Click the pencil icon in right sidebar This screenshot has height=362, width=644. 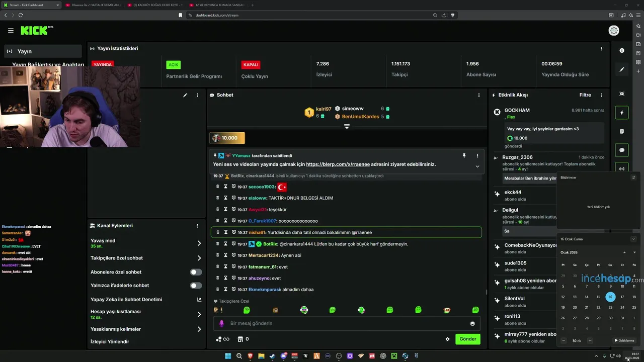coord(622,69)
